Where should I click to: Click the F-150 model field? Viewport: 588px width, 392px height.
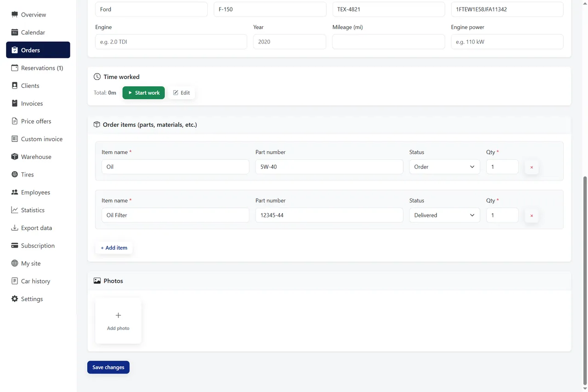pos(270,9)
